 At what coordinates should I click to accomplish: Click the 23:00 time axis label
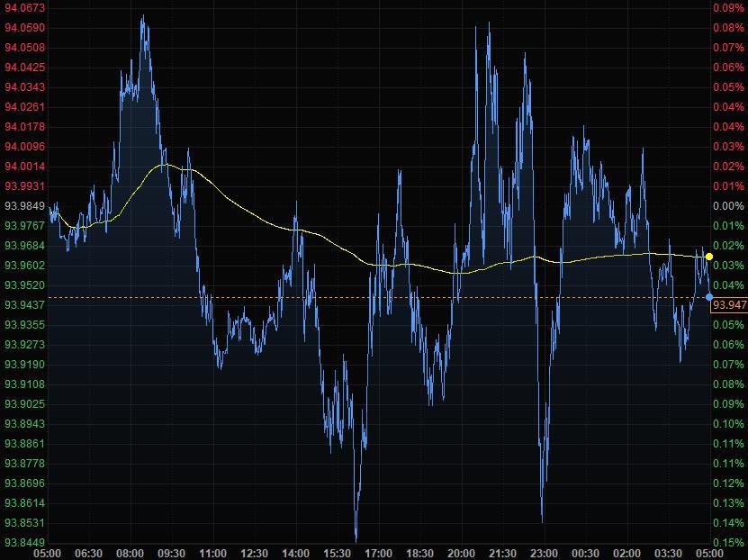point(544,553)
